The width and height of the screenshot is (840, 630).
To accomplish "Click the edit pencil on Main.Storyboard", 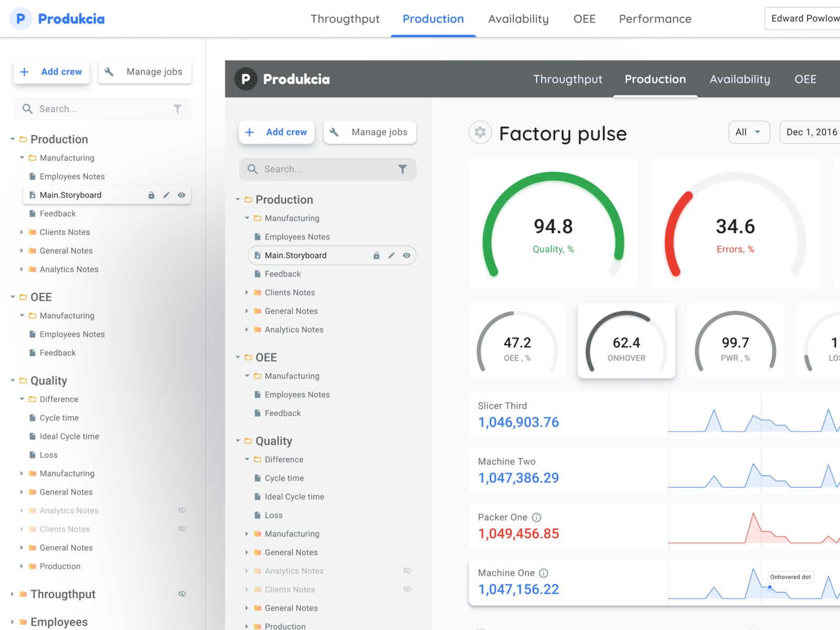I will click(x=166, y=195).
